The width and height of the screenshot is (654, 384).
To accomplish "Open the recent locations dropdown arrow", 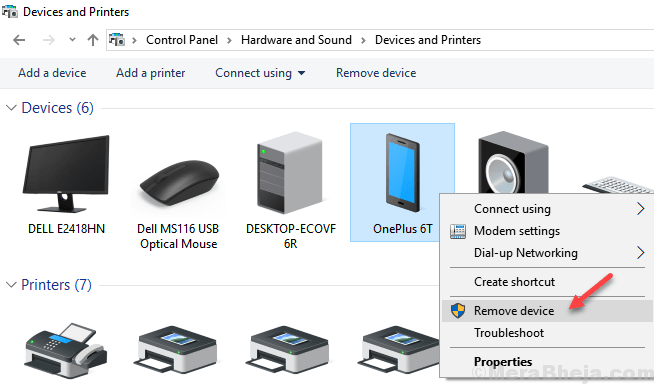I will (72, 40).
